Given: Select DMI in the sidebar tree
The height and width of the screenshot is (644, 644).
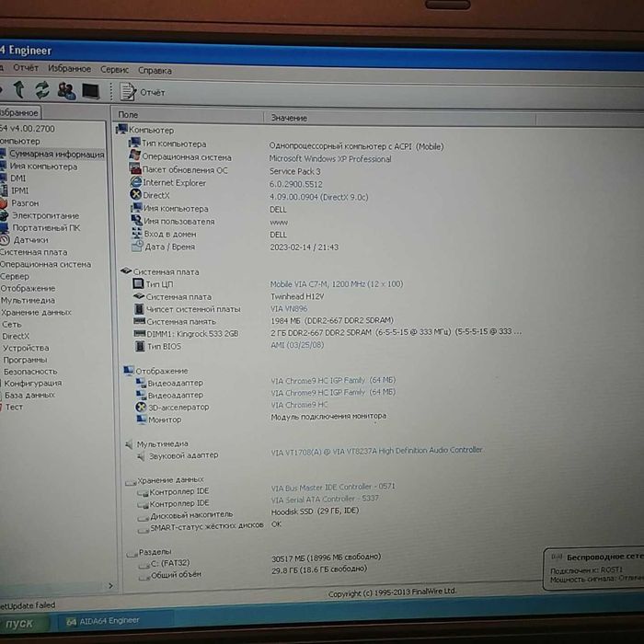Looking at the screenshot, I should tap(17, 178).
